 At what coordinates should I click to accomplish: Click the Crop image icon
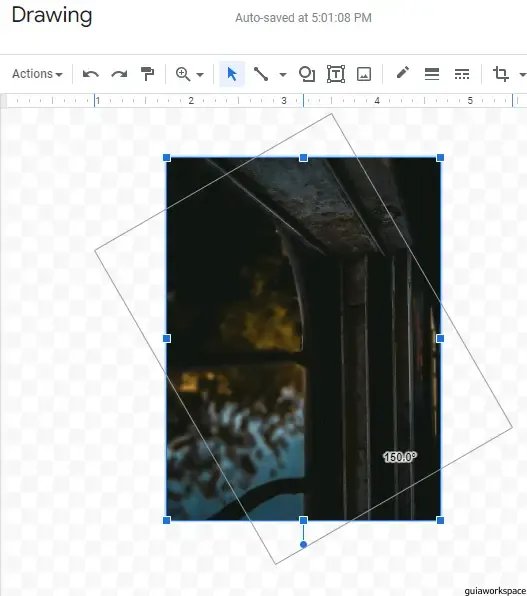[x=501, y=74]
